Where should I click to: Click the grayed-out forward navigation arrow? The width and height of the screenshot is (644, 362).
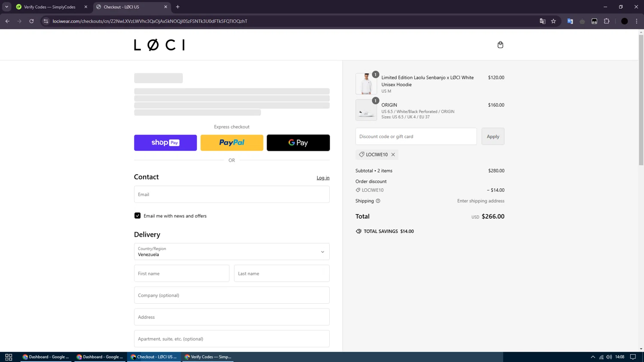19,21
